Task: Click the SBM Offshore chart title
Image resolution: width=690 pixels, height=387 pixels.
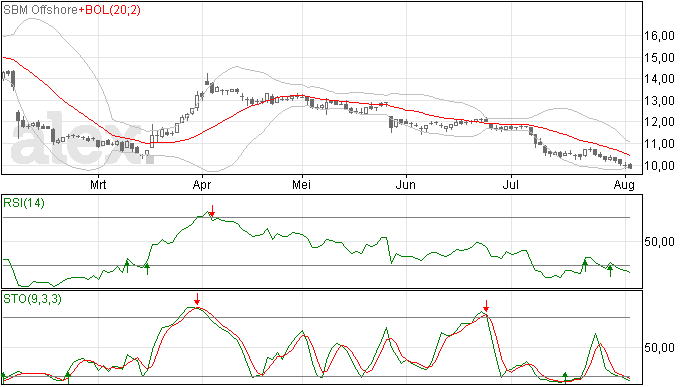Action: click(x=40, y=10)
